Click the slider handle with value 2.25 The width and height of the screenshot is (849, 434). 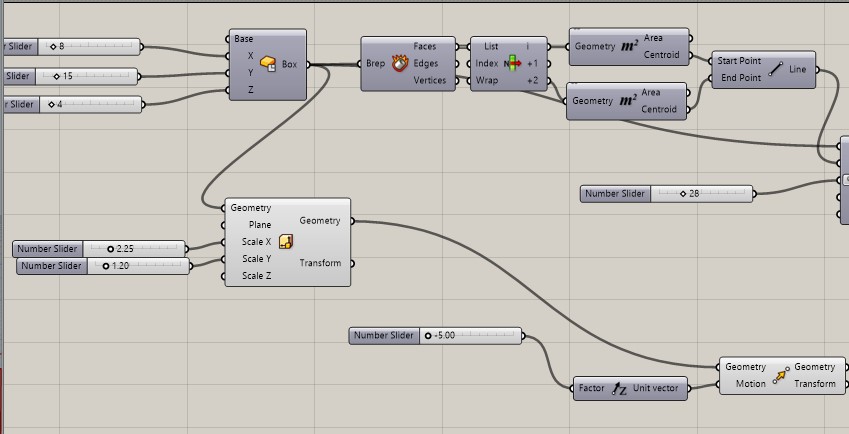[110, 249]
